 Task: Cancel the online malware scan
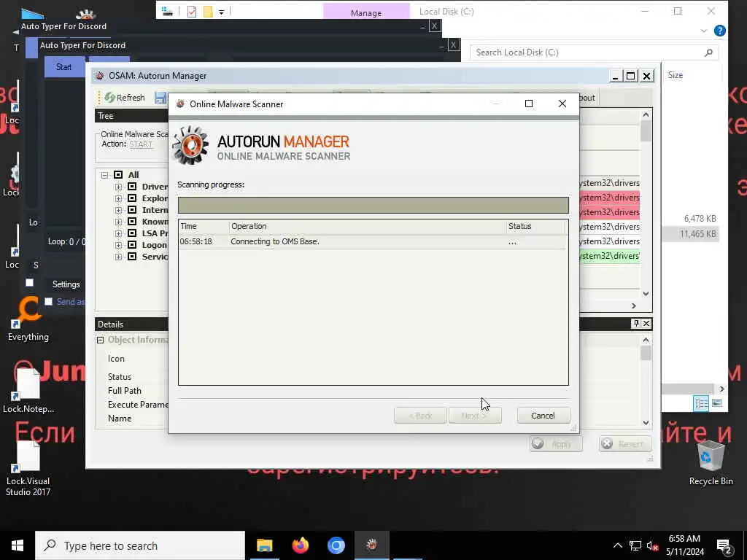(543, 415)
